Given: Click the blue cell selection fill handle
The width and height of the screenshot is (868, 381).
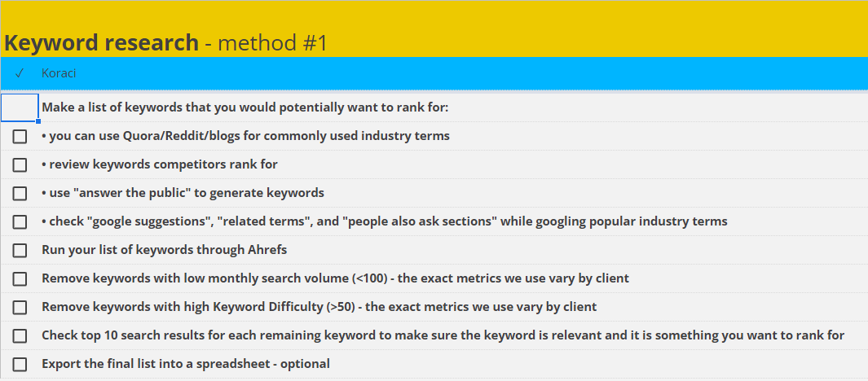Looking at the screenshot, I should (x=38, y=121).
